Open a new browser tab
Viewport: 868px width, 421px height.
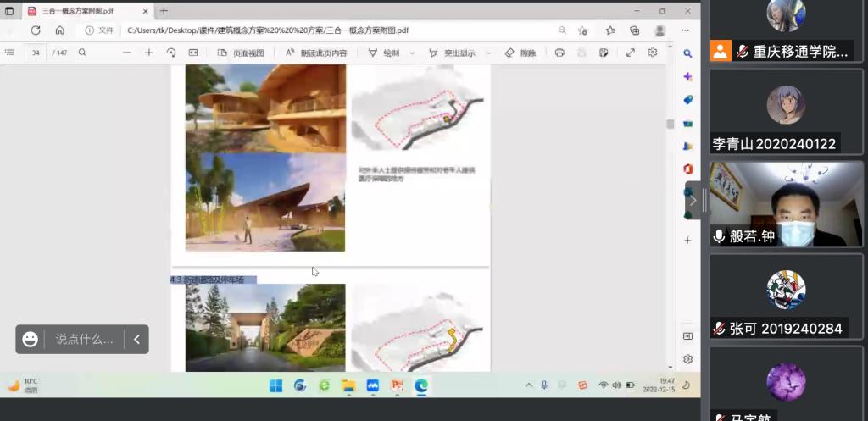coord(164,11)
